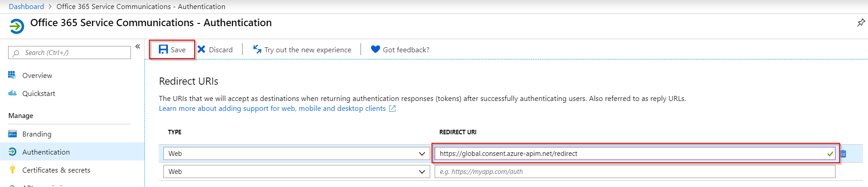Click the new experience arrows icon
Viewport: 868px width, 187px height.
[x=257, y=49]
